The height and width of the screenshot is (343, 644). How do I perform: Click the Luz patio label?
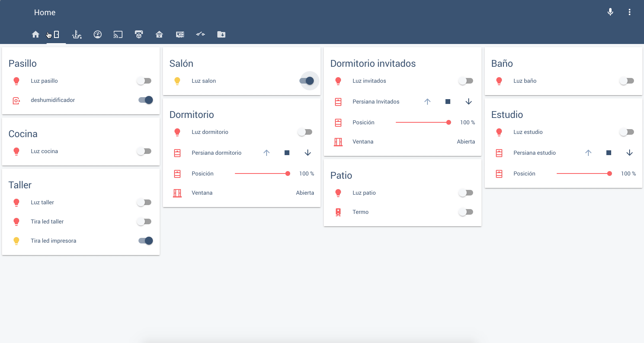coord(364,193)
